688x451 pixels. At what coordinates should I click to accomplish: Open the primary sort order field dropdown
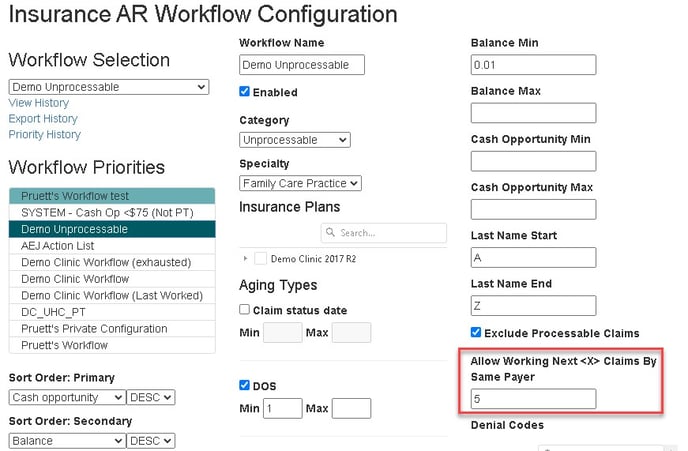(66, 397)
